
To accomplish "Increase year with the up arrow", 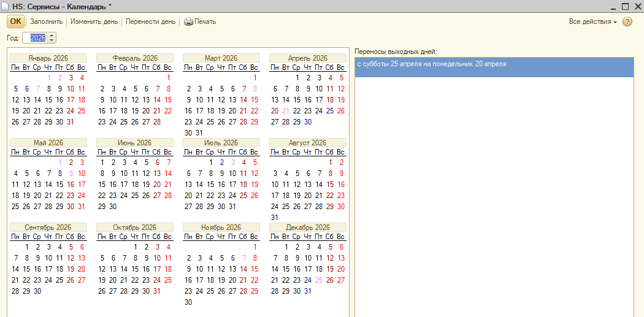I will tap(52, 36).
